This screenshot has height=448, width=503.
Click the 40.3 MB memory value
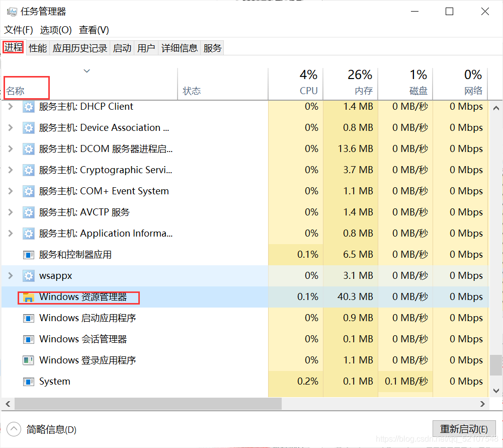click(355, 297)
